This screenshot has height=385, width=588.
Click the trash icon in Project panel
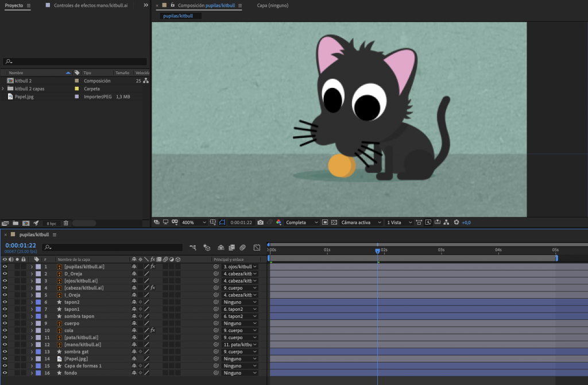[x=66, y=223]
